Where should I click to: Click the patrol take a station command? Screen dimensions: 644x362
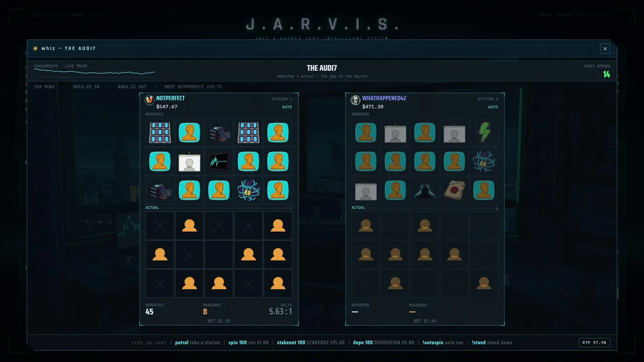tap(198, 343)
